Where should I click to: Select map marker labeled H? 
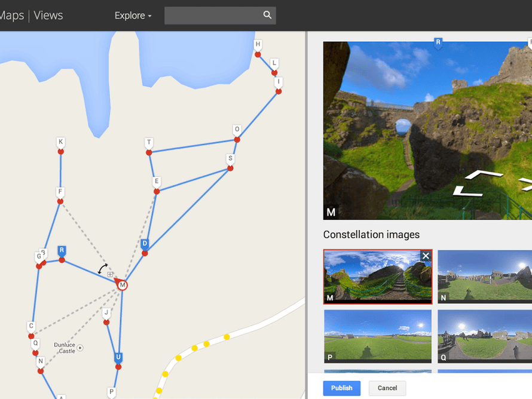click(258, 45)
